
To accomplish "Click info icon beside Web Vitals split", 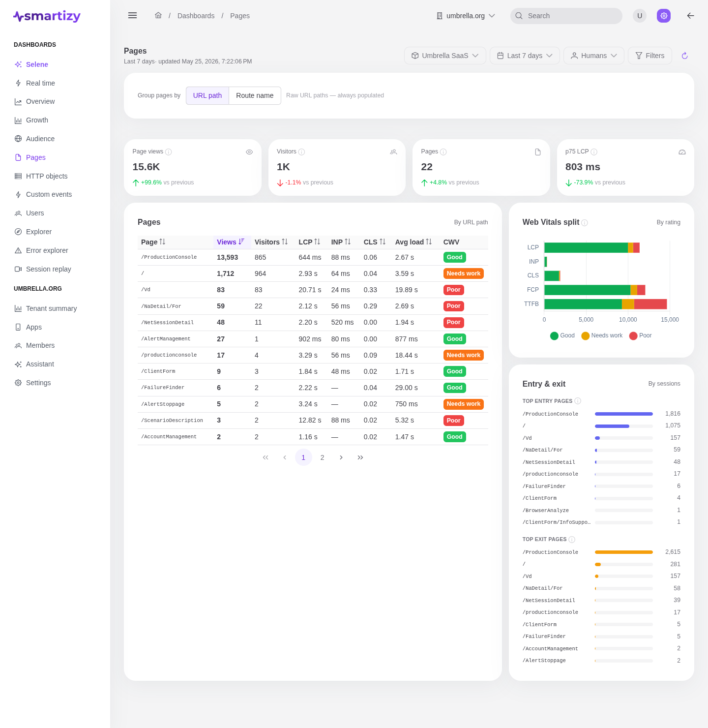I will tap(585, 223).
